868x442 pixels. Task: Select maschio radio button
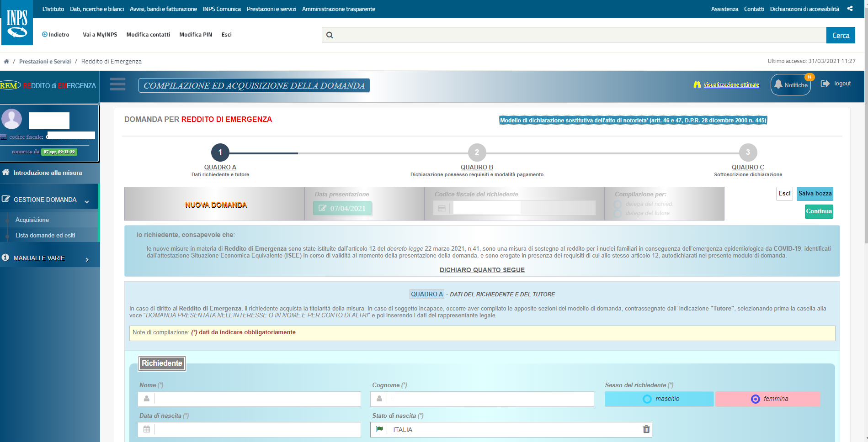pyautogui.click(x=647, y=399)
